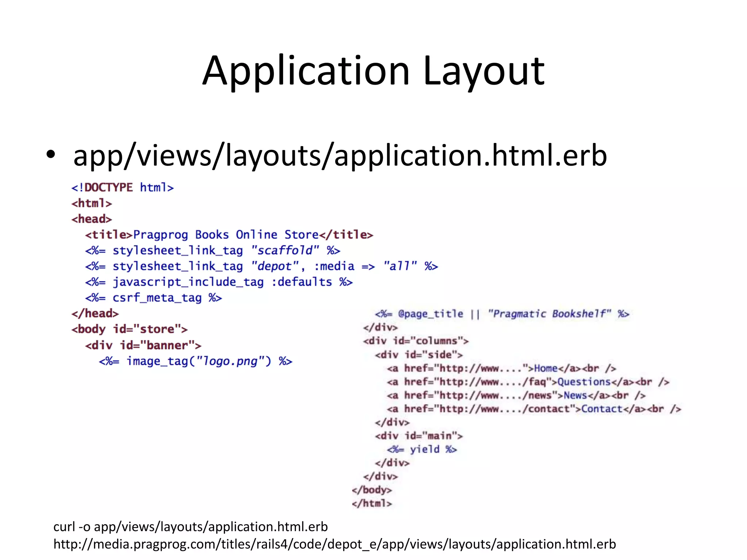Click the 'curl -o app/views/layouts' command line

190,527
